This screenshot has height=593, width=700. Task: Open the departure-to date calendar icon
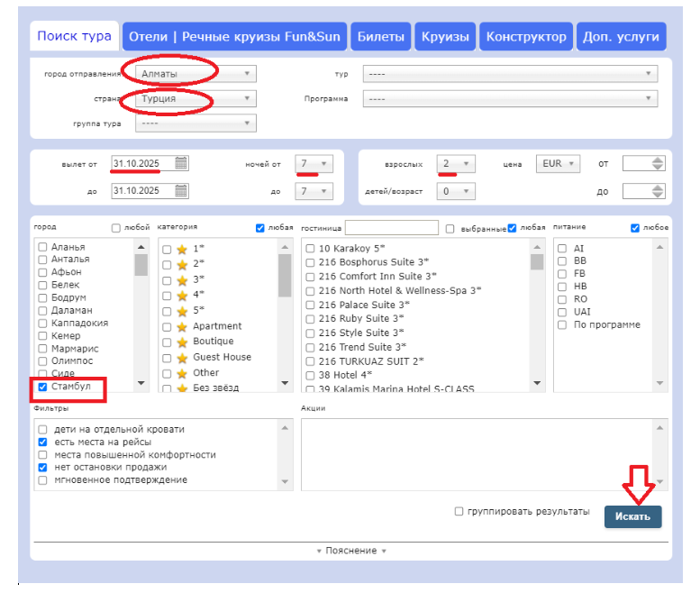click(x=181, y=190)
